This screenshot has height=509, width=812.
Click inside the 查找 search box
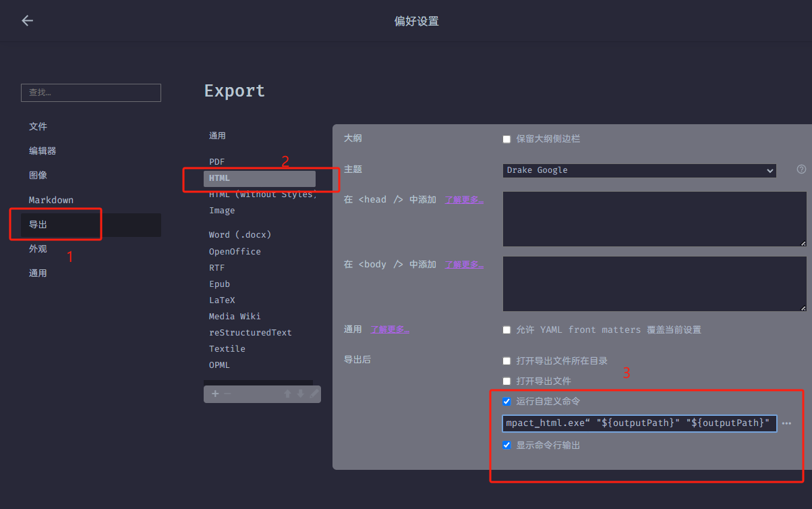pos(90,92)
